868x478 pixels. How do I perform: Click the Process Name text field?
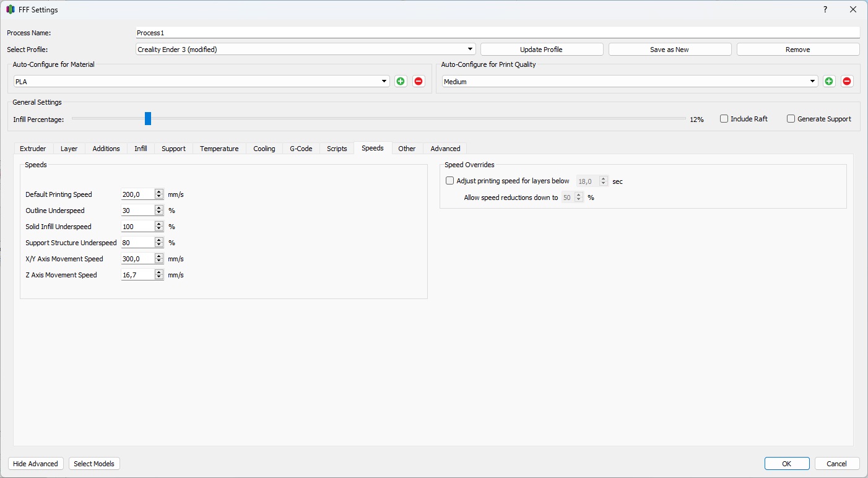coord(497,33)
